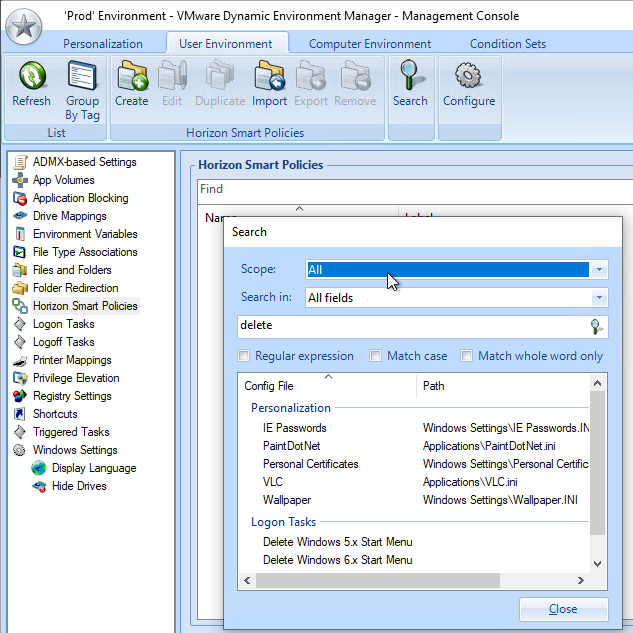The width and height of the screenshot is (633, 633).
Task: Open App Volumes in the sidebar
Action: pos(53,180)
